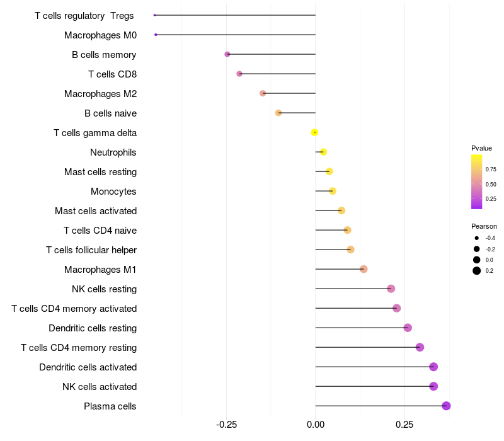The height and width of the screenshot is (441, 504).
Task: Click the Pvalue legend title
Action: coord(481,148)
